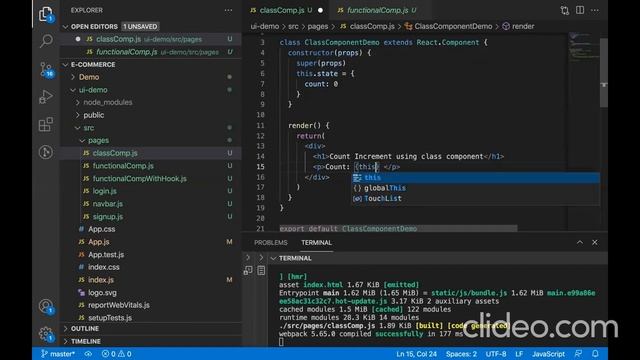Screen dimensions: 640x360
Task: Select 'TouchList' autocomplete suggestion
Action: pos(476,198)
